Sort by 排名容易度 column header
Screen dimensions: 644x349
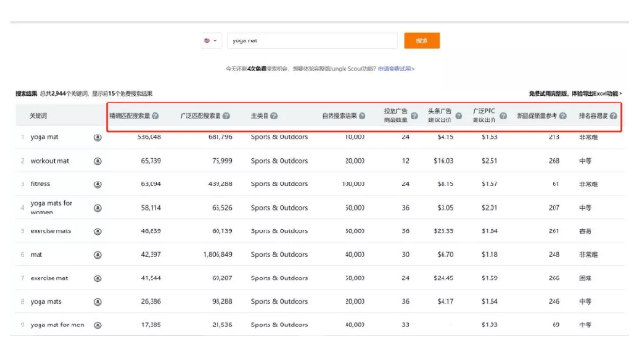pyautogui.click(x=593, y=116)
